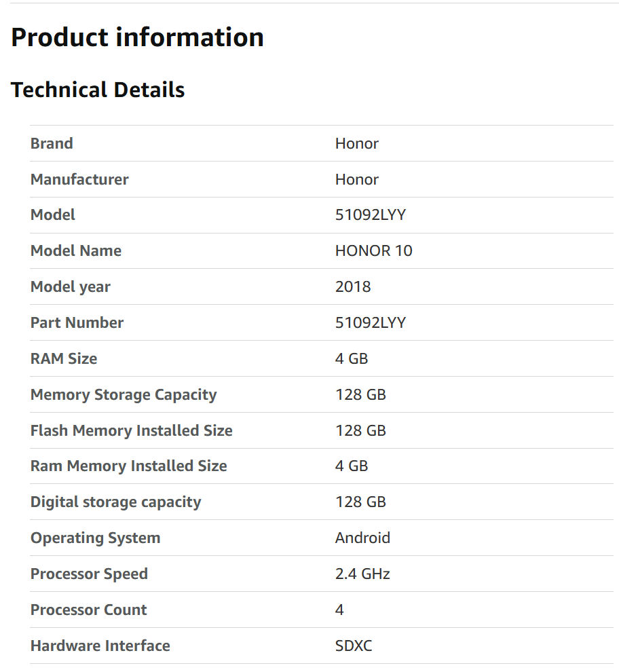Click the Model year label
Viewport: 619px width, 672px height.
(x=71, y=286)
